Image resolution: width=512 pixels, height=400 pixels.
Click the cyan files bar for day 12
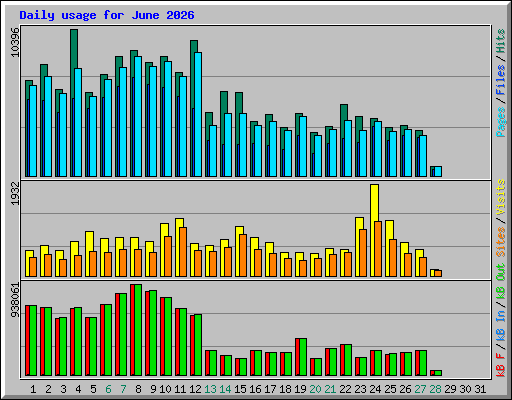tap(198, 114)
